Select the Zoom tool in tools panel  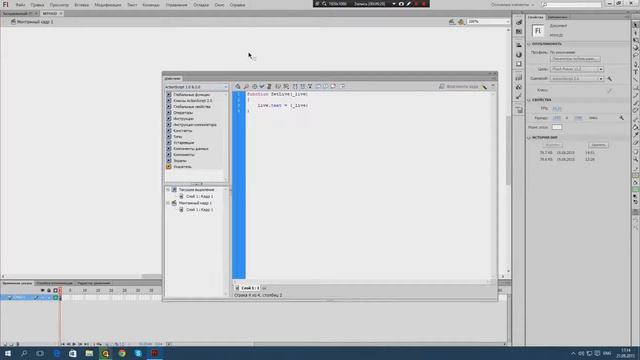[x=636, y=160]
